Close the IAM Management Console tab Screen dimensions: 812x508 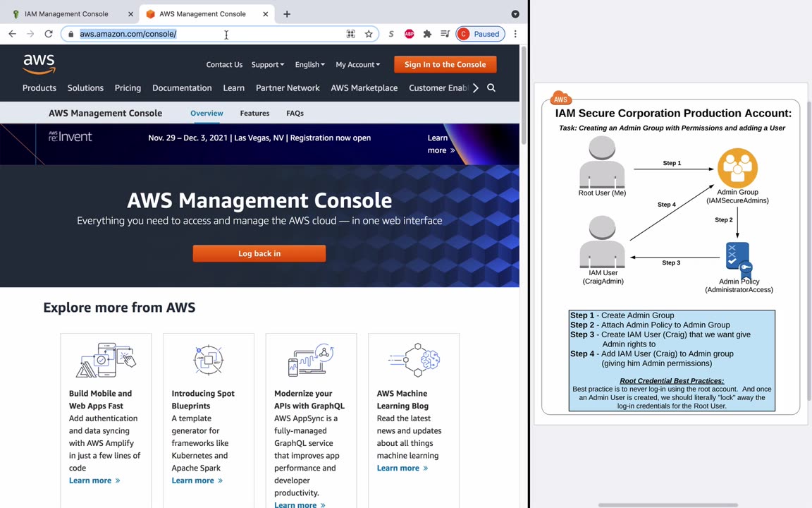pos(130,14)
